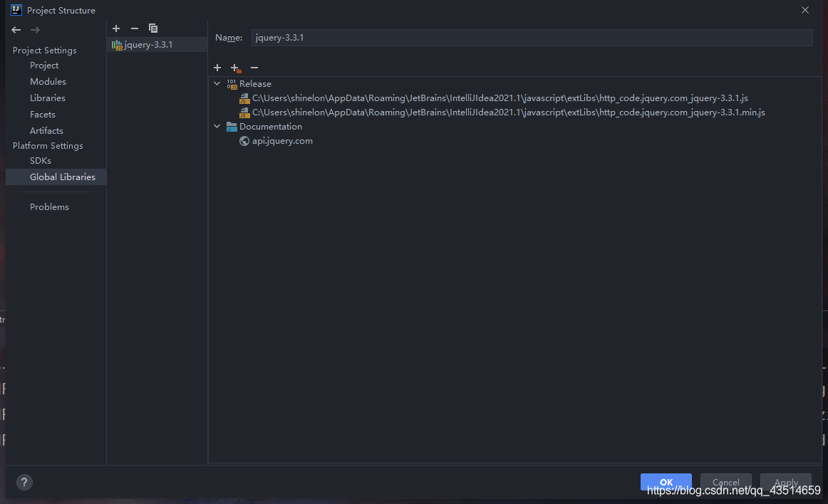Click the IntelliJ logo in the title bar
The height and width of the screenshot is (504, 828).
pyautogui.click(x=16, y=9)
